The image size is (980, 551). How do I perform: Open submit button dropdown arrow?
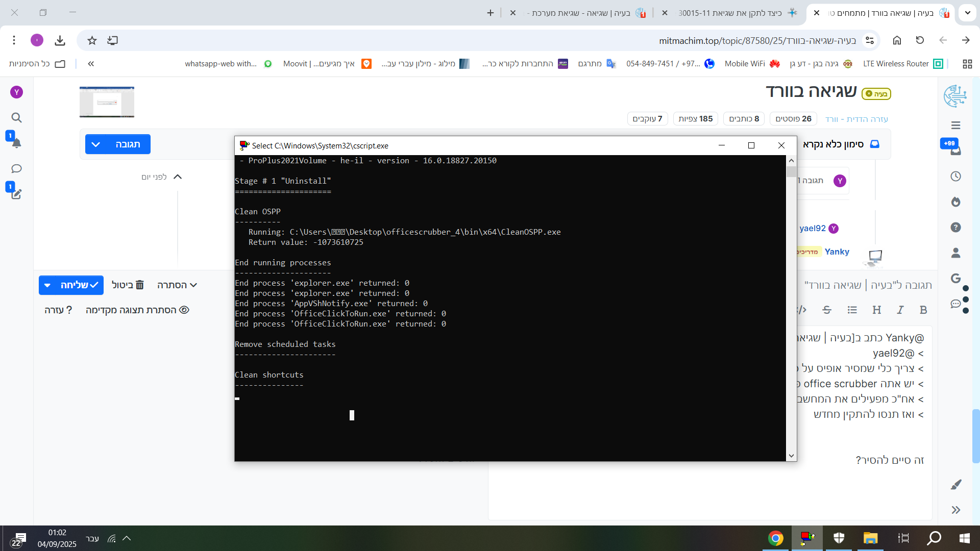click(47, 285)
